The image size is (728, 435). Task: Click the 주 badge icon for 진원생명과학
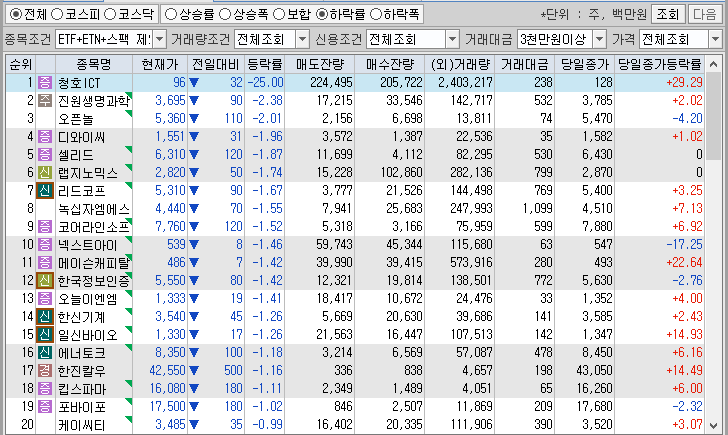(45, 100)
